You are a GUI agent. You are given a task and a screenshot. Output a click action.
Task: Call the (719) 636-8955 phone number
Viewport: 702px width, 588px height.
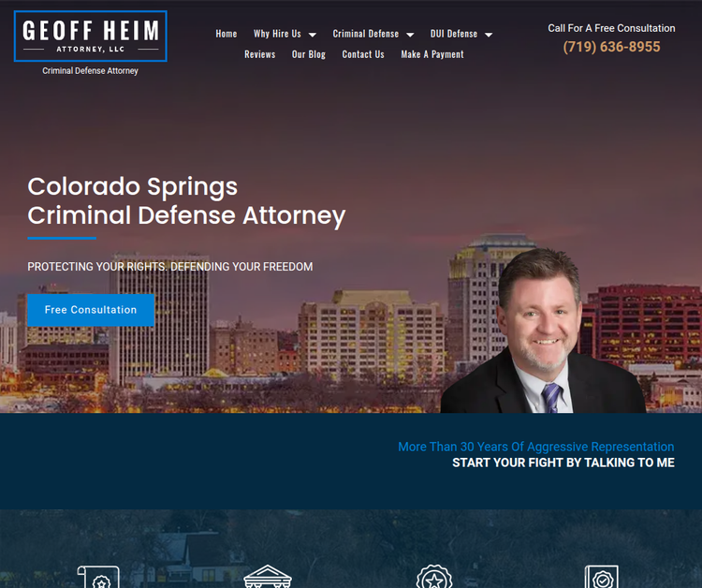[611, 47]
